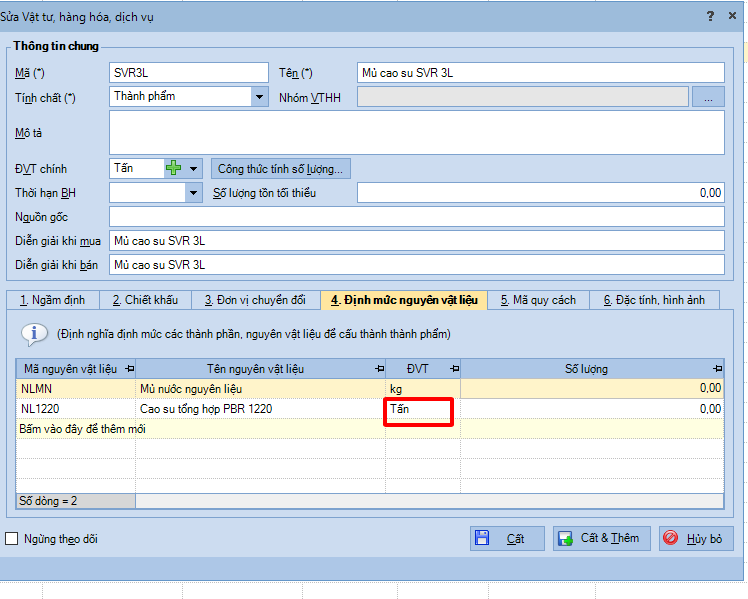Click the green plus icon beside ĐVT chính
Viewport: 748px width, 599px height.
174,168
